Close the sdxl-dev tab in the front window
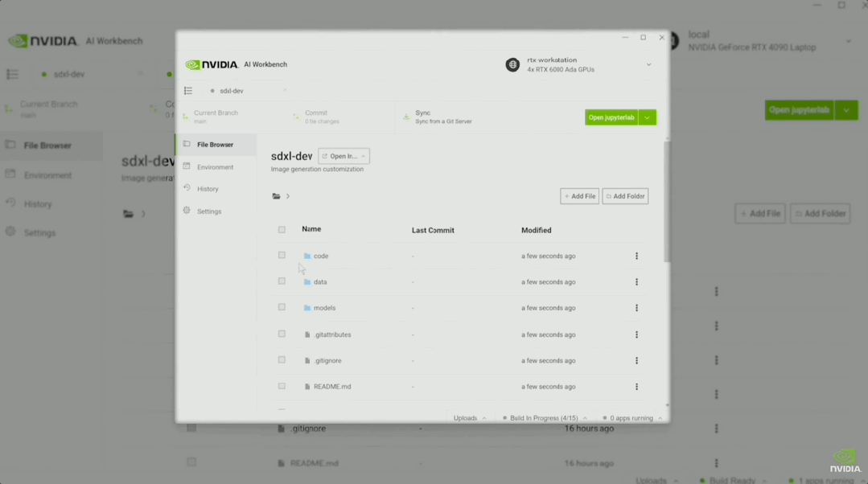Screen dimensions: 868x484 point(285,91)
